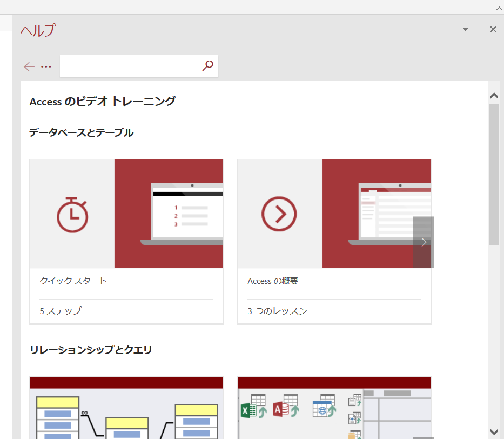Click the Access のビデオ トレーニング heading
Screen dimensions: 504x439
(x=103, y=102)
